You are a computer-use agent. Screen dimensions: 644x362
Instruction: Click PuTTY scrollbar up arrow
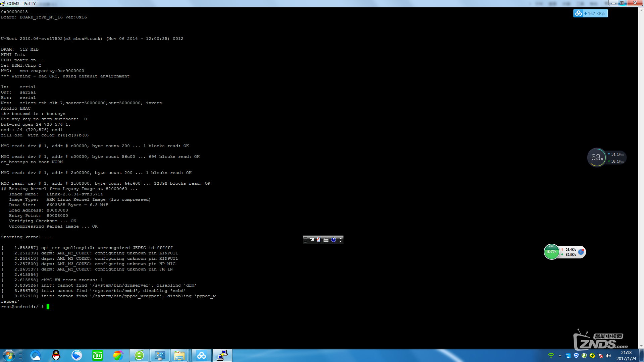tap(641, 10)
